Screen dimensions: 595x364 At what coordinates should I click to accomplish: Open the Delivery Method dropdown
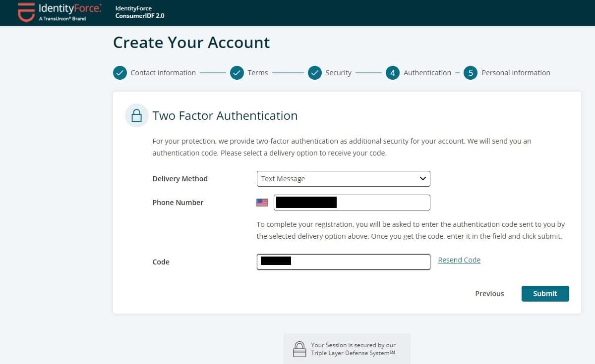[x=343, y=179]
